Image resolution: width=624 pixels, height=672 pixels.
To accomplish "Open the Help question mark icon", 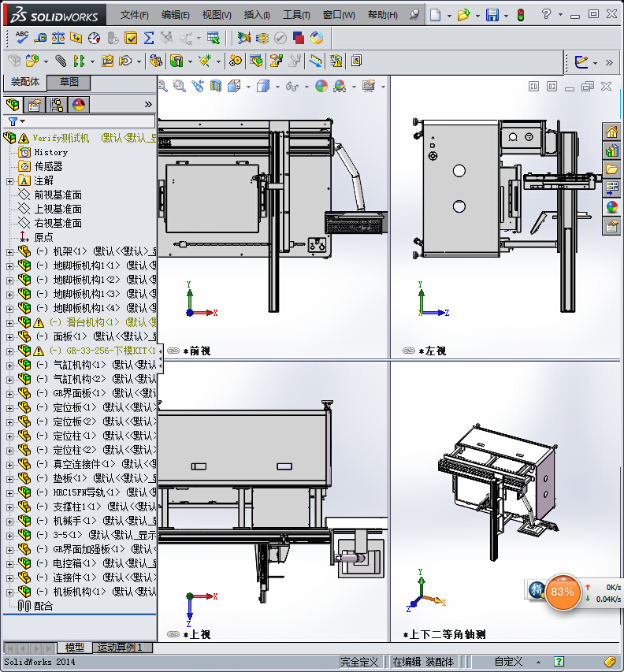I will coord(546,14).
